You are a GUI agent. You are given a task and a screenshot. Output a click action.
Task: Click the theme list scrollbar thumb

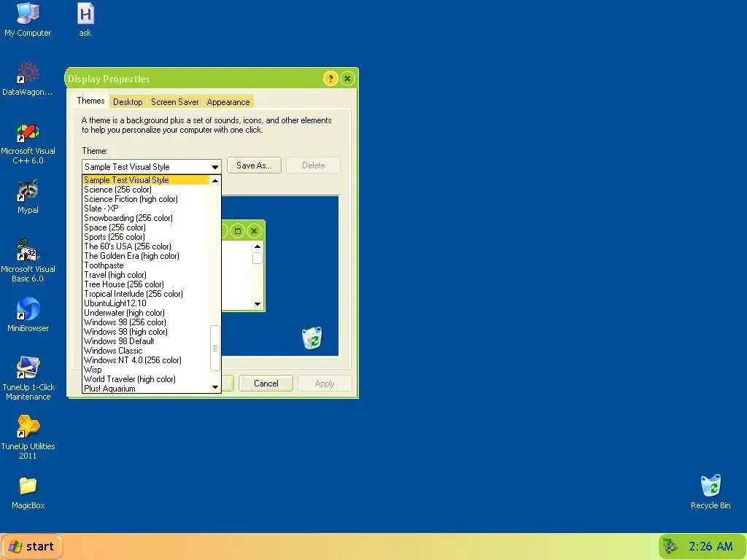coord(215,348)
